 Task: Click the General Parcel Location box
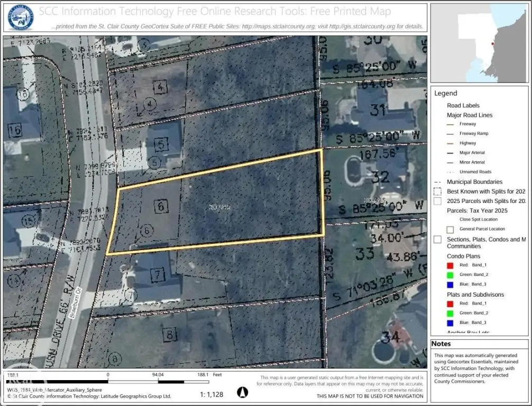point(450,229)
